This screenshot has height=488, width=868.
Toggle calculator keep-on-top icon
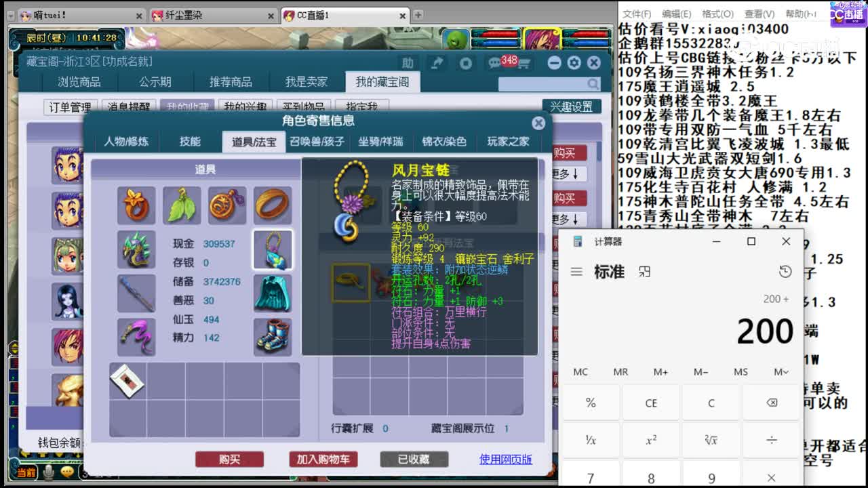click(644, 272)
